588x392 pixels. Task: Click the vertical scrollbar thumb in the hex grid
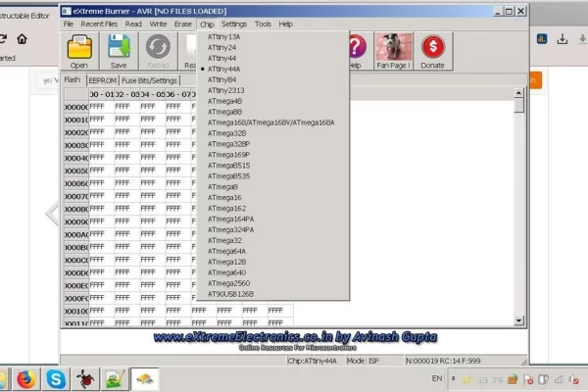(x=518, y=105)
